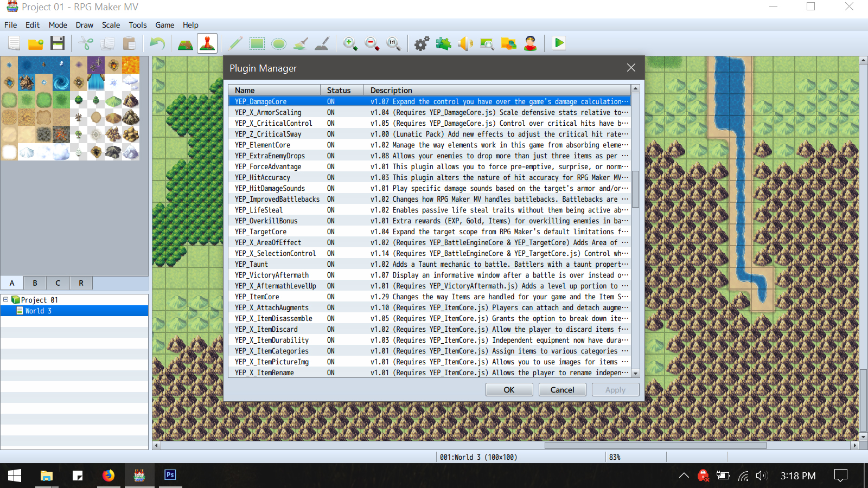868x488 pixels.
Task: Click the New Project toolbar icon
Action: (x=14, y=43)
